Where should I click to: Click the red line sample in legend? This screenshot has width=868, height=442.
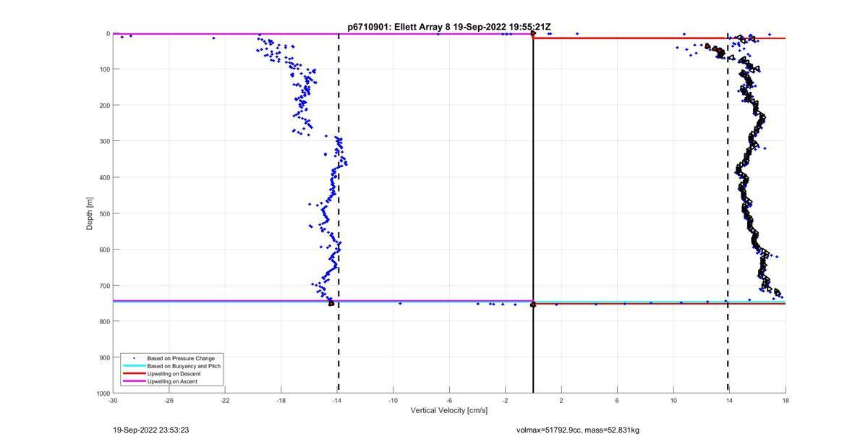pos(133,374)
